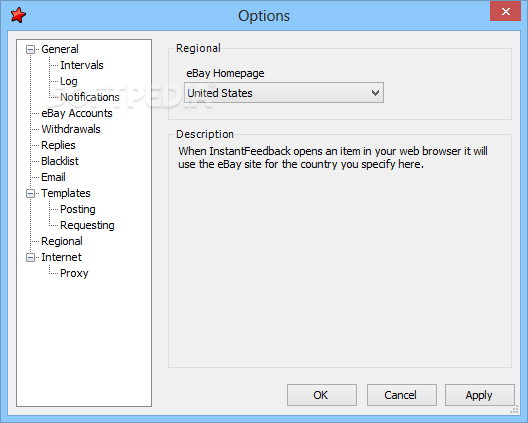Image resolution: width=528 pixels, height=423 pixels.
Task: Open the Posting templates page
Action: 78,209
